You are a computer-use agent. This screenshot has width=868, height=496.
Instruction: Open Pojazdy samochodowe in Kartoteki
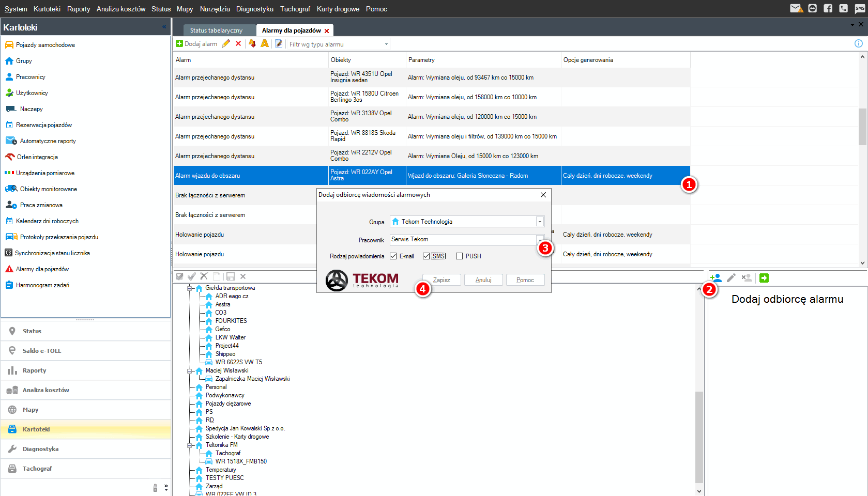tap(45, 45)
